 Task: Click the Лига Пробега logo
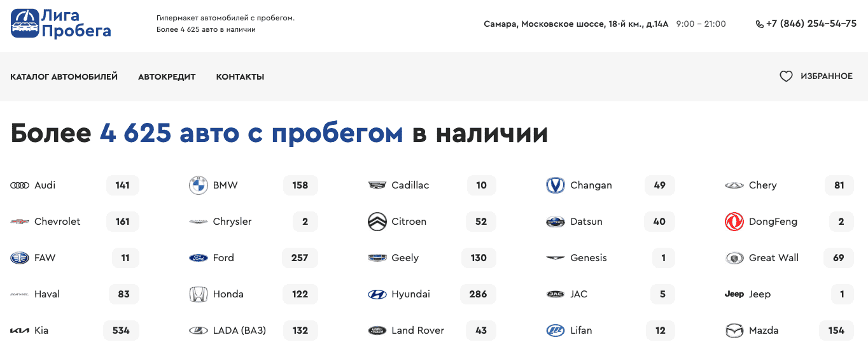click(60, 24)
